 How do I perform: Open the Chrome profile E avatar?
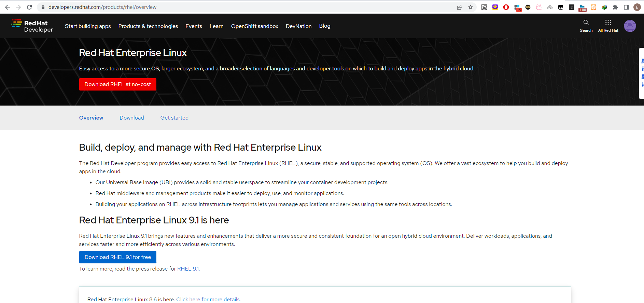[637, 7]
